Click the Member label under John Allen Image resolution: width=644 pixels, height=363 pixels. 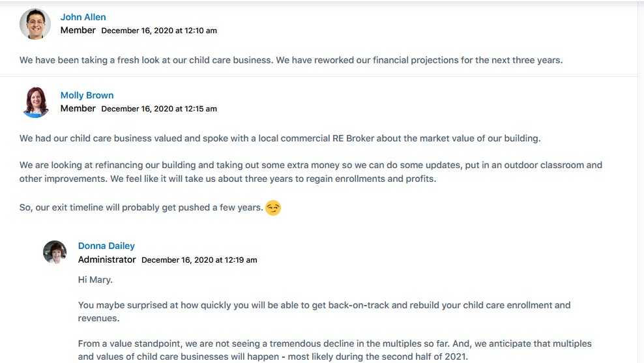click(78, 30)
